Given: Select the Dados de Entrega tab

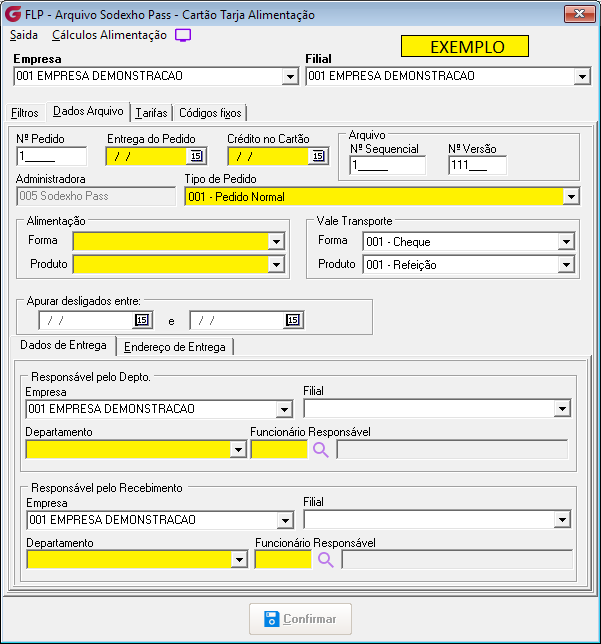Looking at the screenshot, I should point(63,345).
